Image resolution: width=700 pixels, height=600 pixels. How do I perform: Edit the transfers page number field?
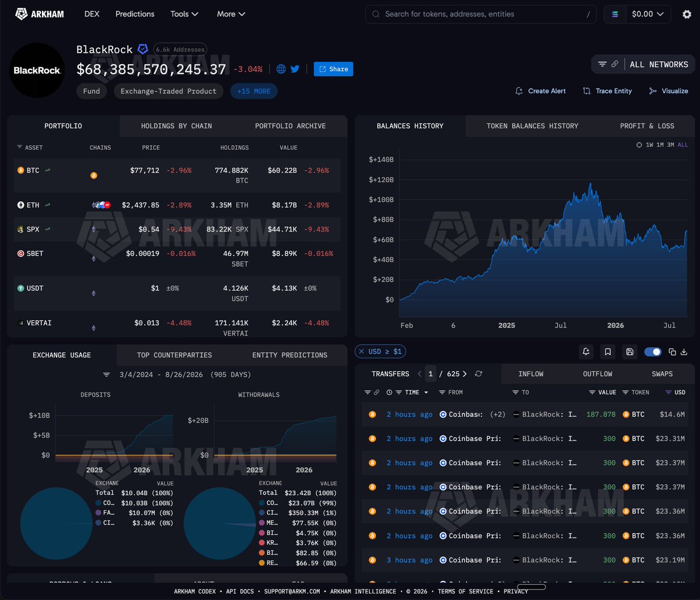pyautogui.click(x=431, y=374)
